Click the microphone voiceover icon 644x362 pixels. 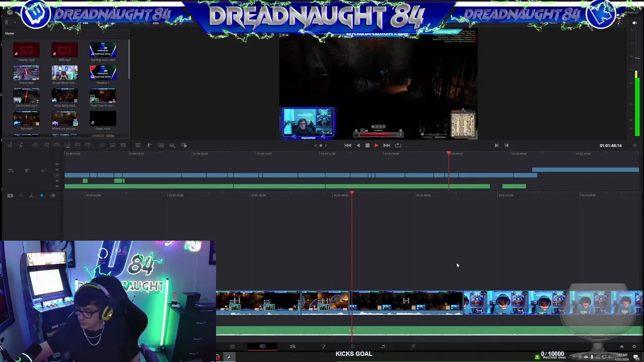pos(149,145)
